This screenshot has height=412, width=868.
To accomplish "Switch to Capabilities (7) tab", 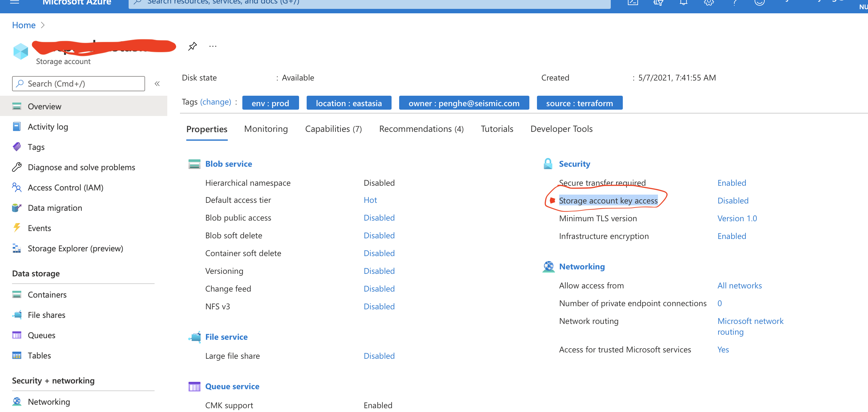I will click(x=333, y=129).
